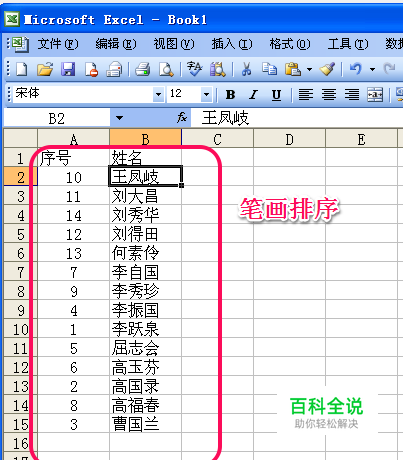This screenshot has width=403, height=460.
Task: Select cell with name 李振国
Action: click(146, 310)
